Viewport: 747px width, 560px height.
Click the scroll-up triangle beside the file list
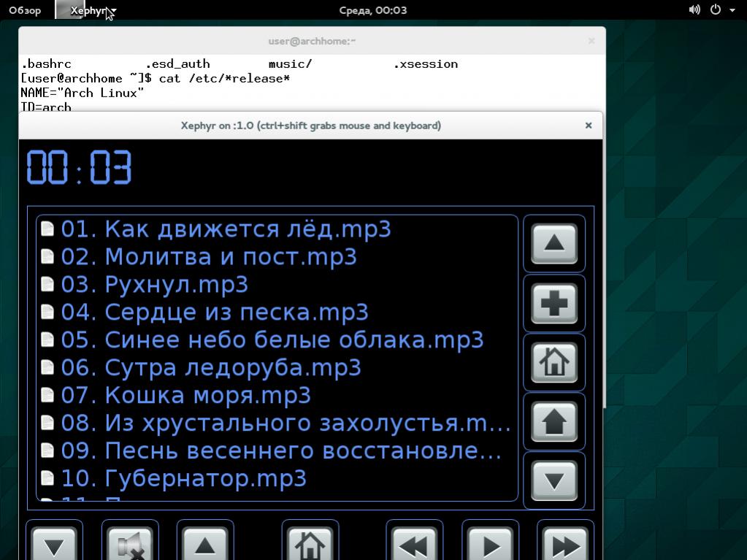[554, 244]
